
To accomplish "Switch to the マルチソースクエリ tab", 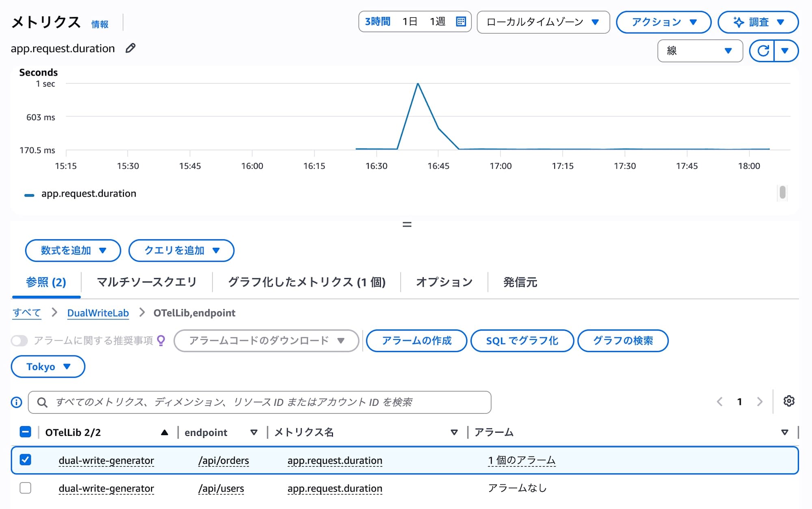I will (x=147, y=282).
